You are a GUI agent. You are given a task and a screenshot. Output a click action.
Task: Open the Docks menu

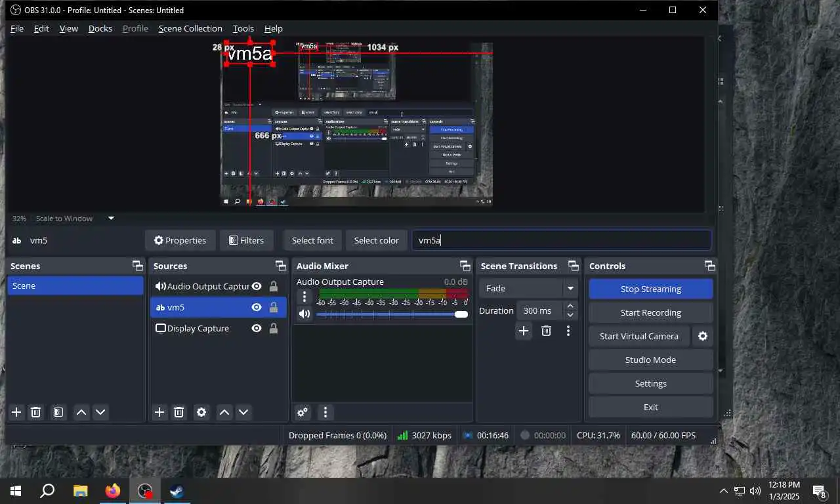100,28
